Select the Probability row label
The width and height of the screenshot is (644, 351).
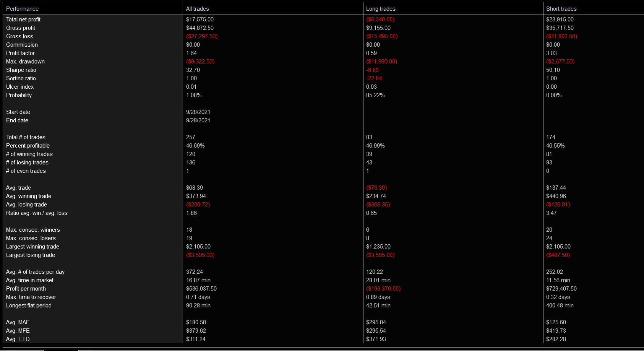click(x=19, y=95)
